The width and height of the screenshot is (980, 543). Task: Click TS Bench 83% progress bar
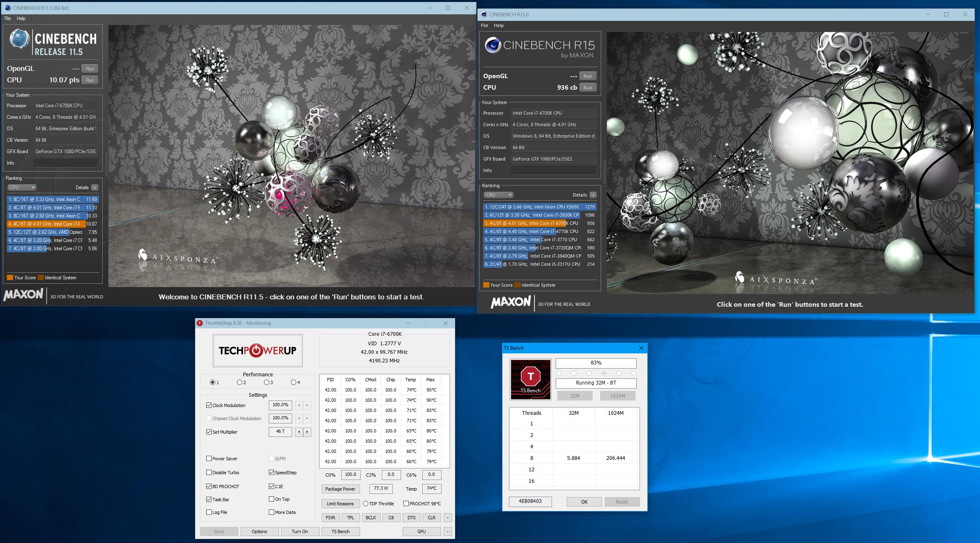click(596, 363)
